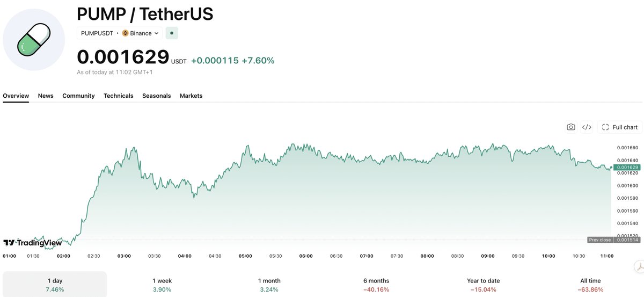Click the camera snapshot icon
This screenshot has width=644, height=297.
(x=570, y=127)
